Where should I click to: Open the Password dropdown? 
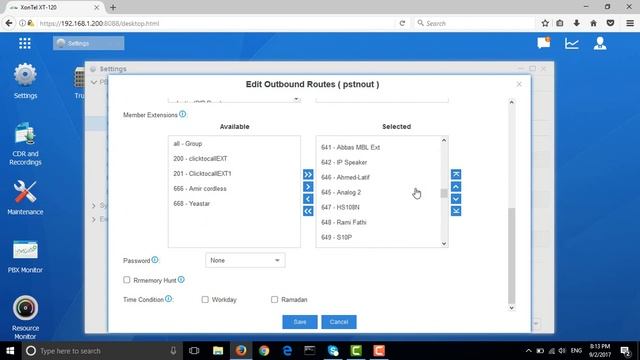click(x=245, y=260)
